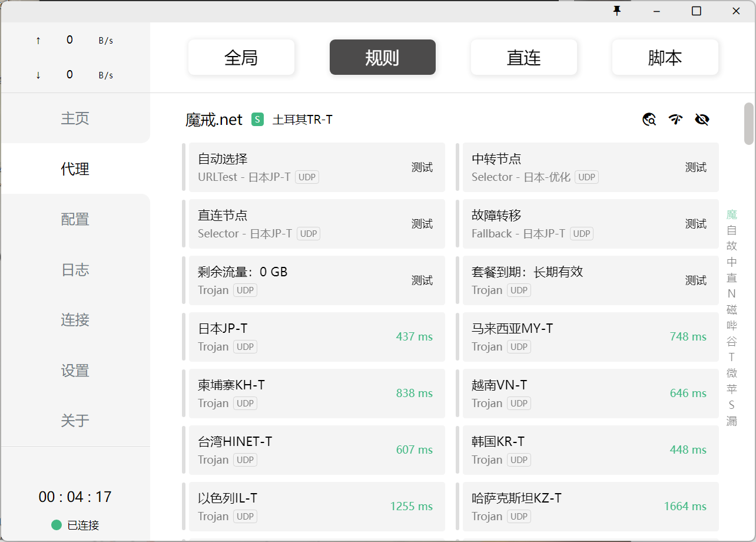The image size is (756, 542).
Task: Open the 配置 profiles page
Action: (75, 219)
